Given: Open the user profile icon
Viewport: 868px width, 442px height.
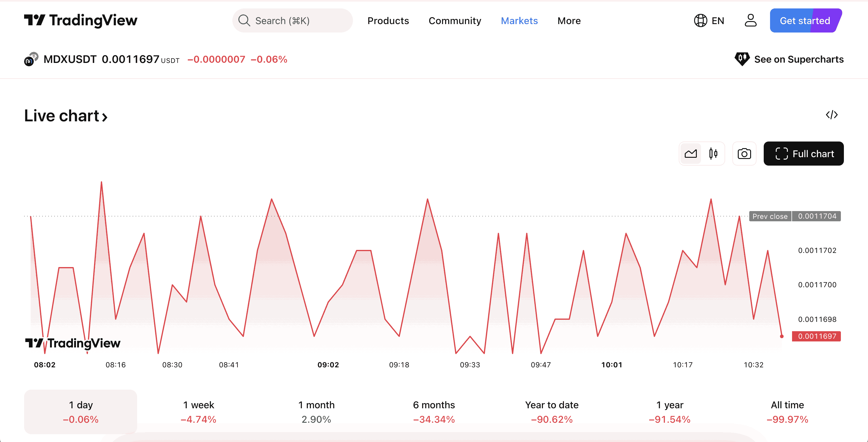Looking at the screenshot, I should pos(750,20).
